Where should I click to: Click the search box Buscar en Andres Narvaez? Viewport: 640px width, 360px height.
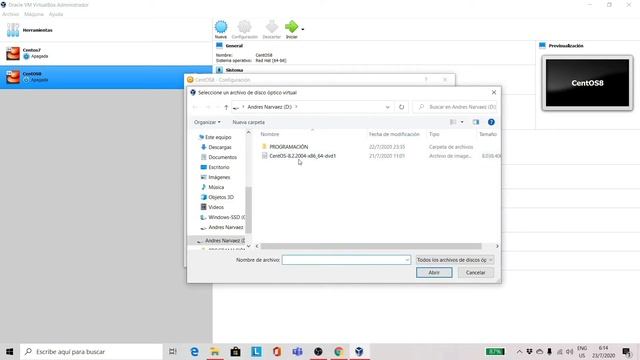[x=455, y=107]
